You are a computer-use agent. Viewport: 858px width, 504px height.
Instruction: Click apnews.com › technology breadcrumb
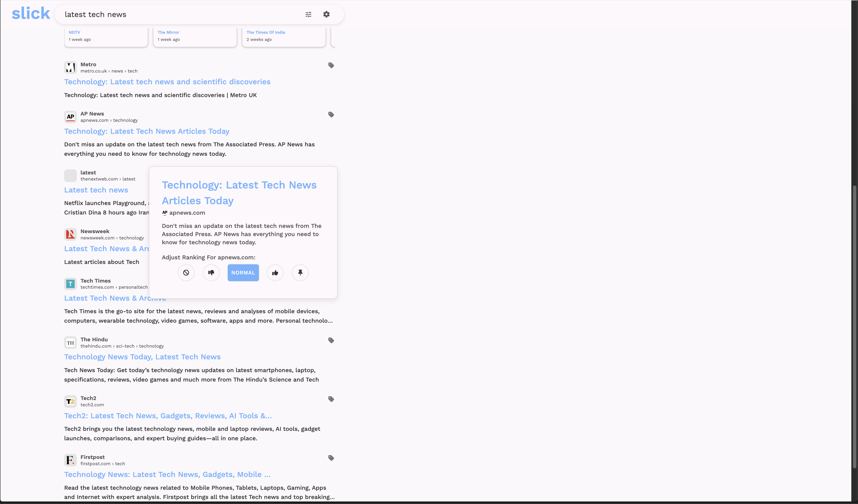coord(109,120)
